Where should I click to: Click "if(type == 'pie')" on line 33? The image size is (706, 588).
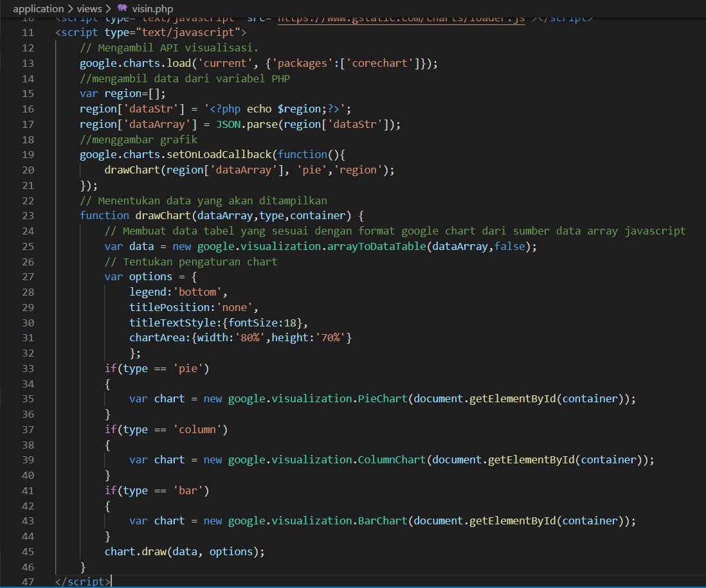pos(157,368)
